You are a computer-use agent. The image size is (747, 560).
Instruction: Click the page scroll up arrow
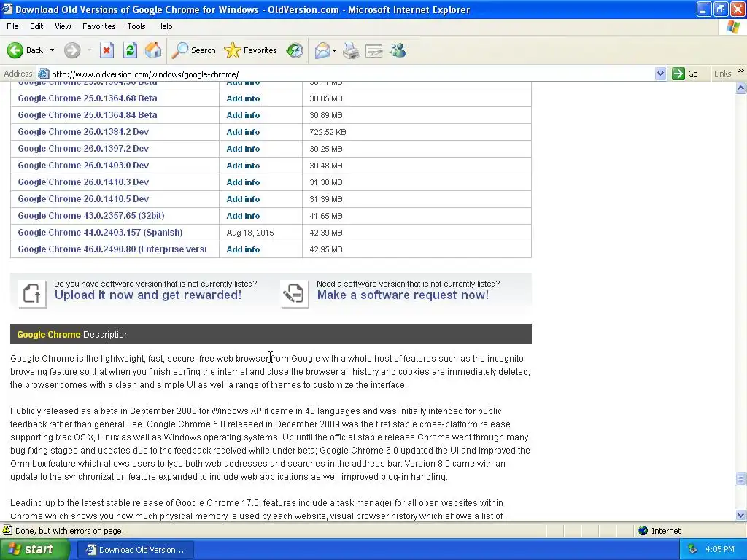741,87
